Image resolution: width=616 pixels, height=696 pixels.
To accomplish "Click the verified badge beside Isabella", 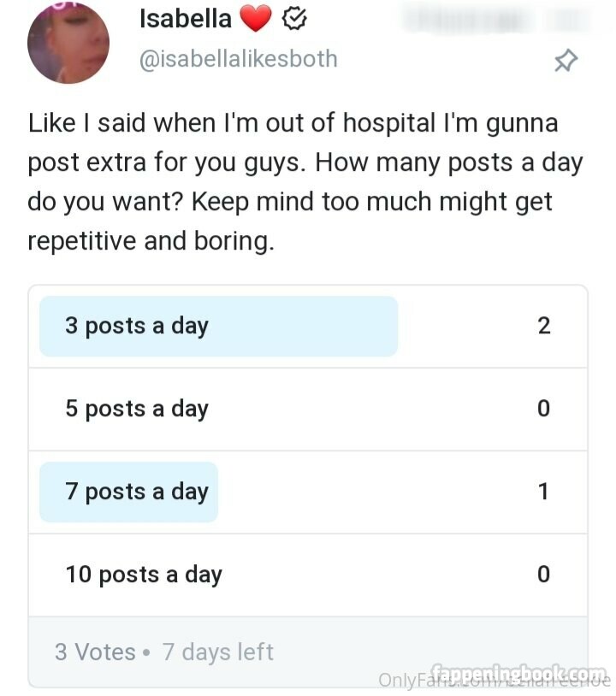I will pos(295,19).
